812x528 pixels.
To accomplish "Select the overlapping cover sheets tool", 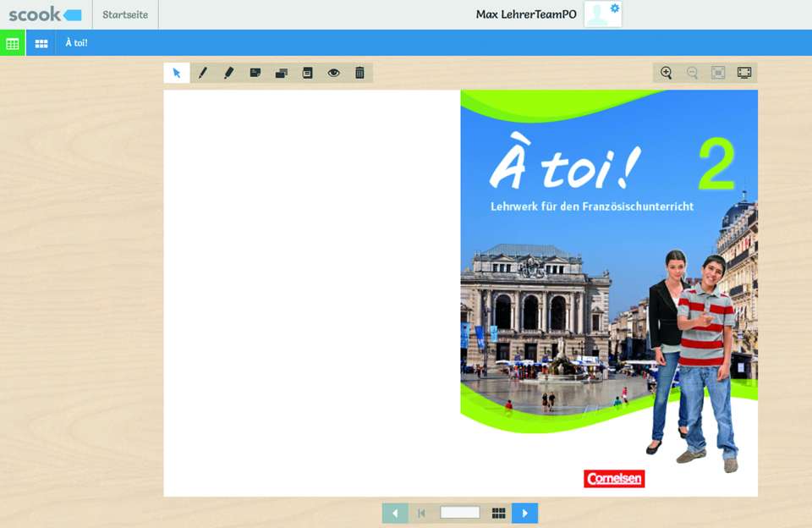I will pos(281,73).
